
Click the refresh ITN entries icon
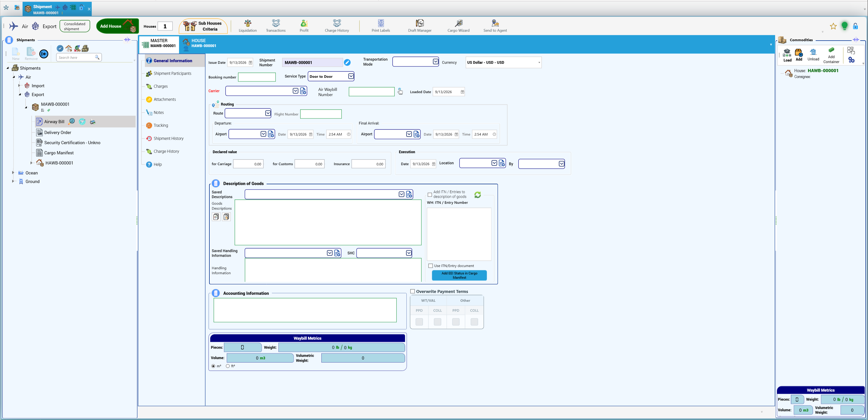click(477, 195)
